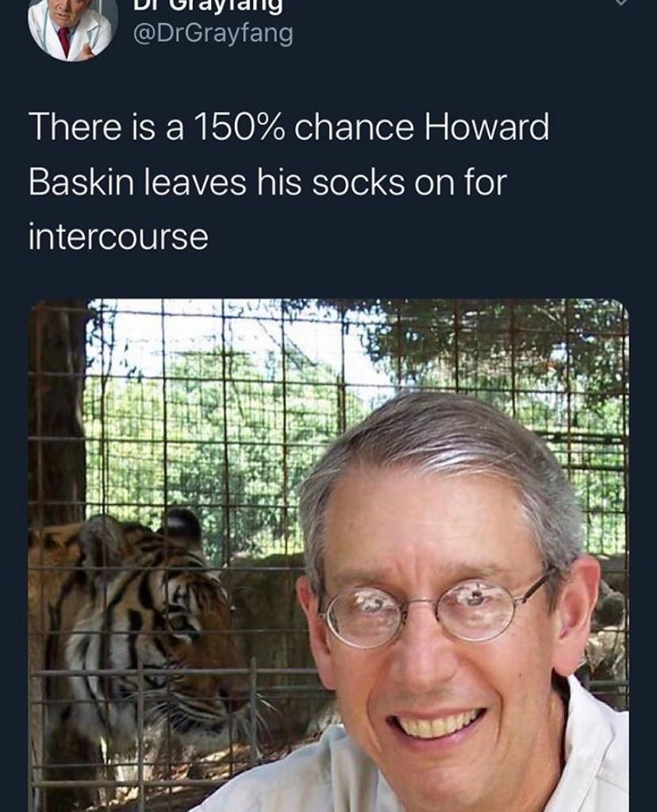The height and width of the screenshot is (812, 657).
Task: Tap the Dr Grayfang display name
Action: [208, 6]
